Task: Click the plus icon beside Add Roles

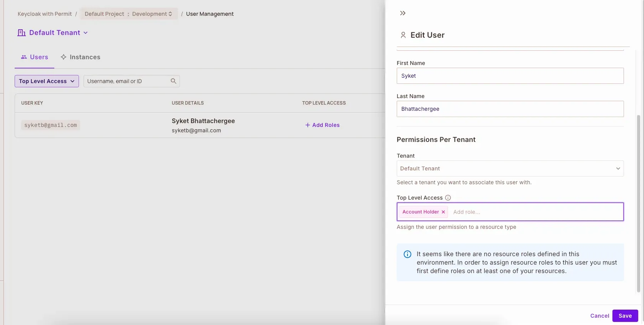Action: (307, 125)
